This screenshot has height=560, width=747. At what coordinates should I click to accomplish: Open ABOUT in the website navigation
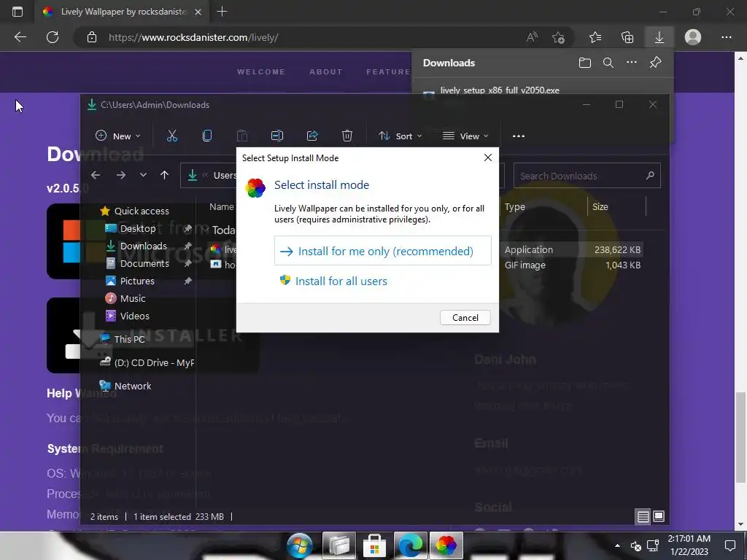pos(326,72)
